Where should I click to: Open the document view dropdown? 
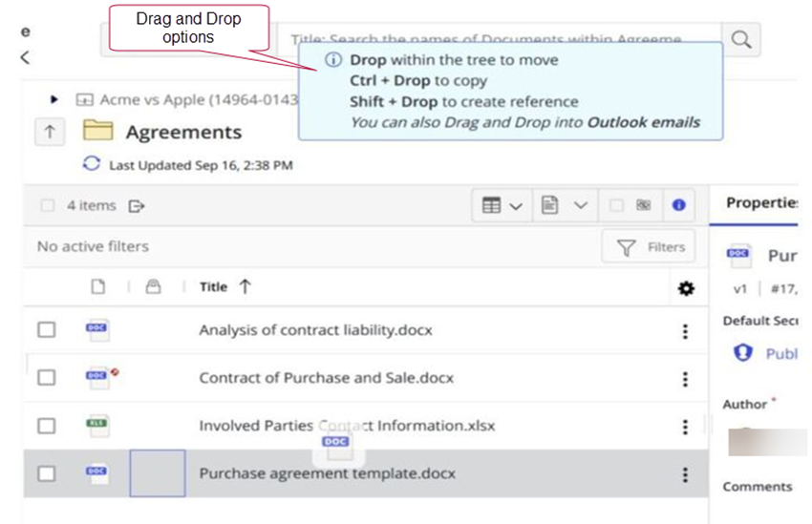[564, 205]
